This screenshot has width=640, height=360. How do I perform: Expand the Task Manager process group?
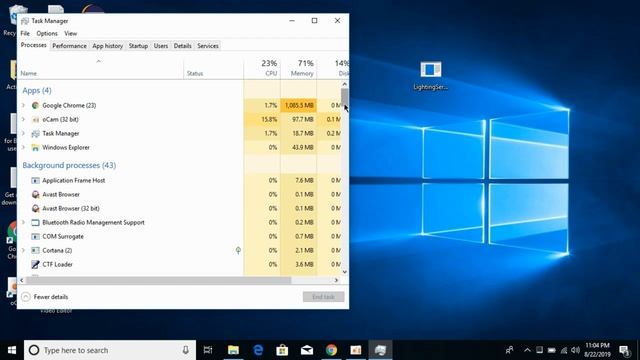point(23,133)
